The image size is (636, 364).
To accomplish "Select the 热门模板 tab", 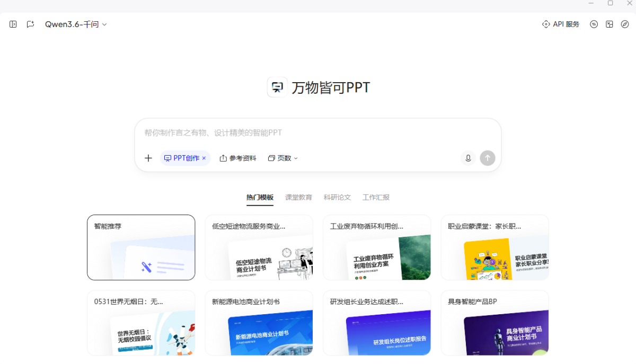I will coord(260,197).
